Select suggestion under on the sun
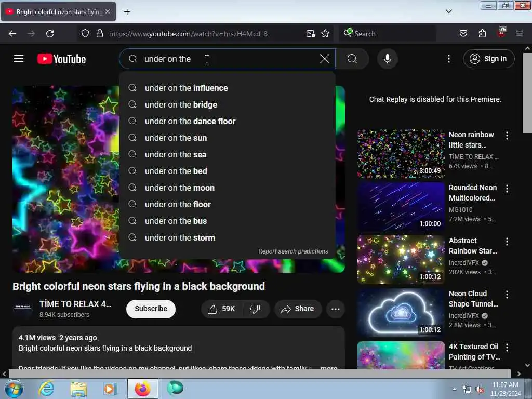The height and width of the screenshot is (399, 532). click(x=228, y=138)
